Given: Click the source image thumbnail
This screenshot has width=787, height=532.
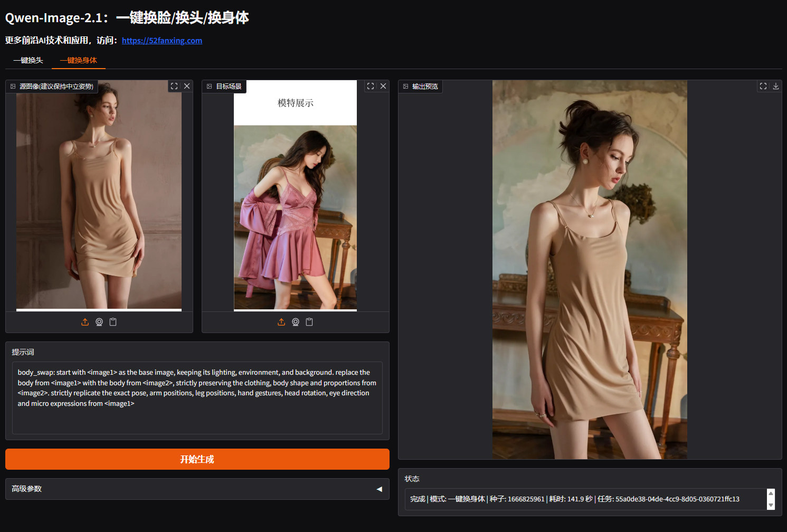Looking at the screenshot, I should tap(99, 195).
